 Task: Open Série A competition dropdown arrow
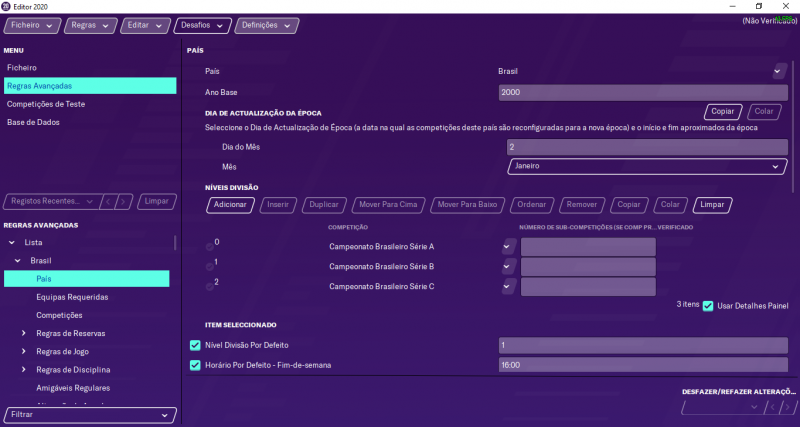[x=508, y=247]
